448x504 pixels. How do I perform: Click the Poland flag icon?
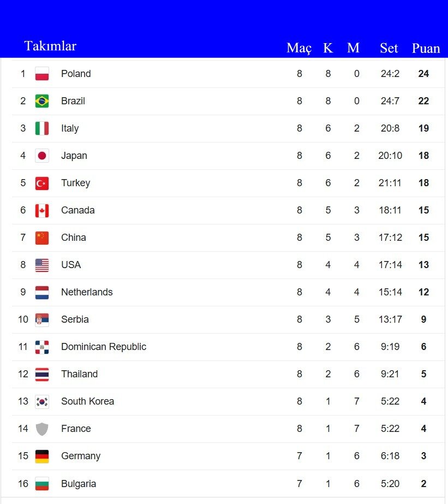pos(42,74)
